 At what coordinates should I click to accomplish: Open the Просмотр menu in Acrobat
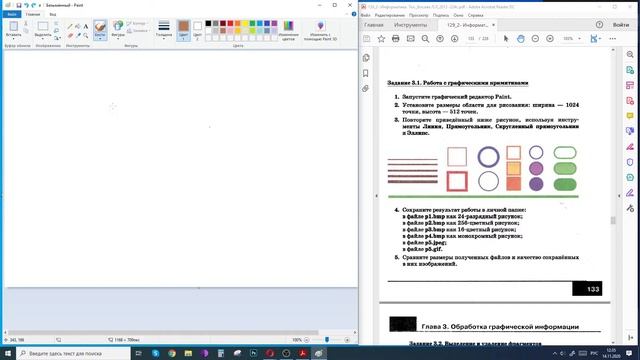click(x=418, y=15)
